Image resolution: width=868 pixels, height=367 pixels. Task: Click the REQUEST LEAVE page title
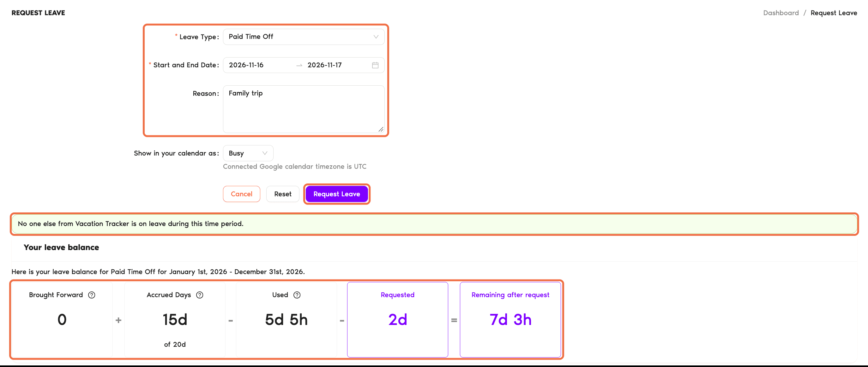click(38, 13)
